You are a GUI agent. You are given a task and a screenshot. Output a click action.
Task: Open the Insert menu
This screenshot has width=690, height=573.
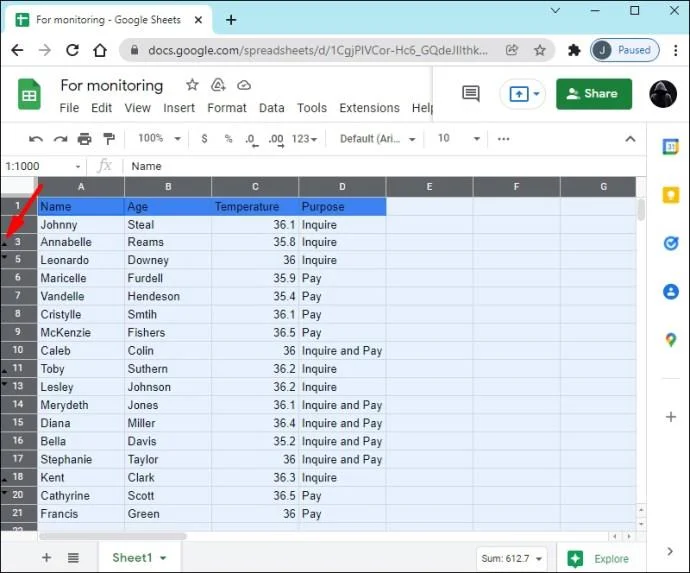(x=179, y=108)
